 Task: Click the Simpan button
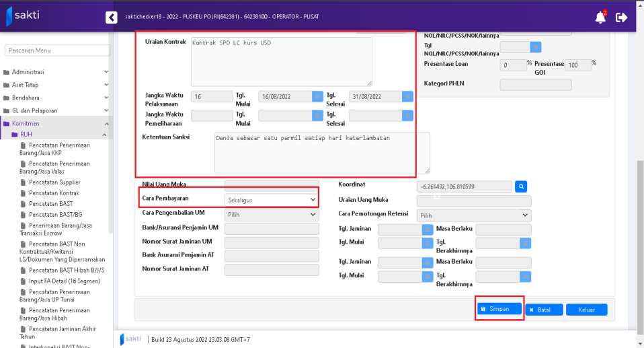[499, 309]
